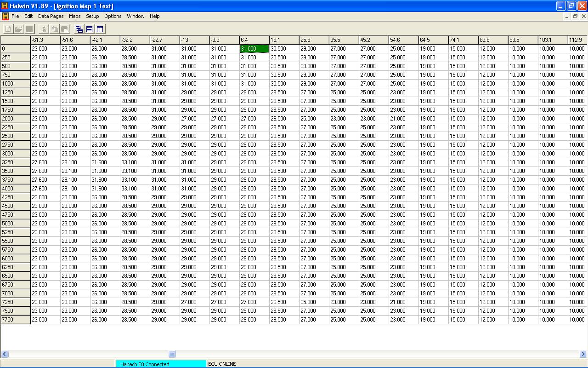Screen dimensions: 588x368
Task: Click the Copy toolbar icon
Action: pyautogui.click(x=54, y=29)
